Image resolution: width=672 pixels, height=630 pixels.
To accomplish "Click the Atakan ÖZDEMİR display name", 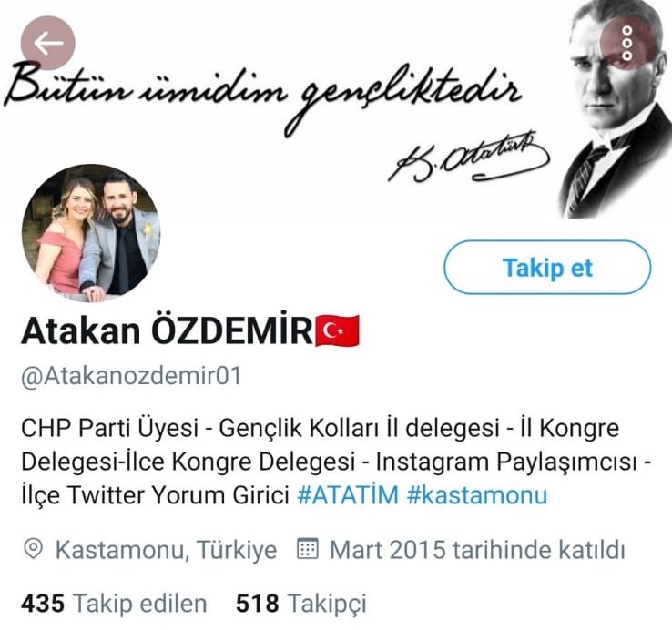I will 168,331.
